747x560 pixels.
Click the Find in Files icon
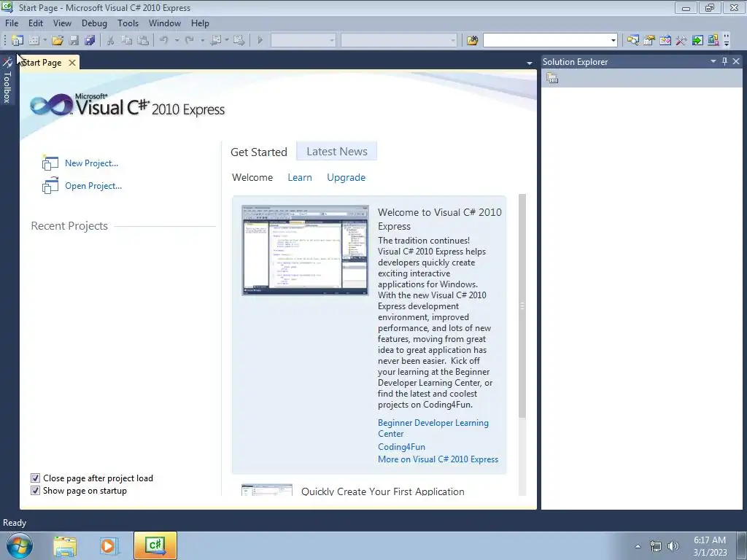[472, 41]
